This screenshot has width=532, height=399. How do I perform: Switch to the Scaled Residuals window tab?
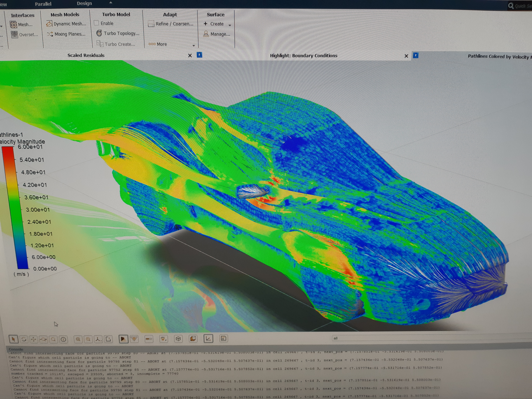tap(86, 55)
